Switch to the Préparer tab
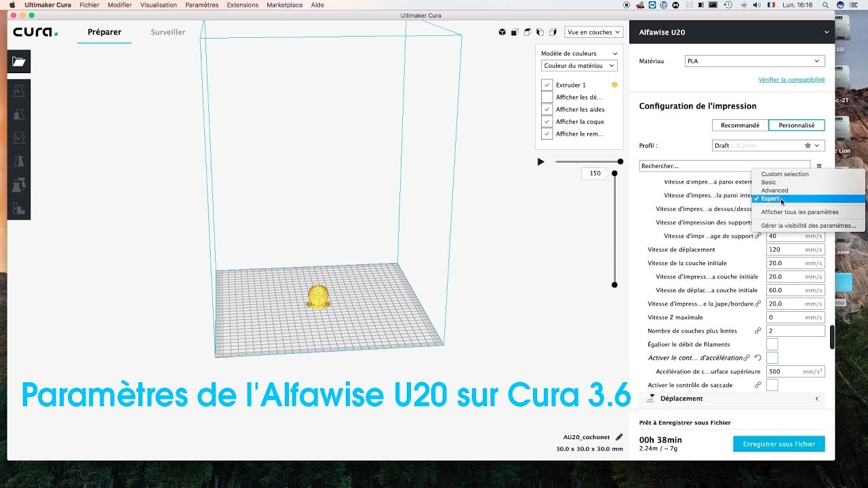 click(104, 32)
